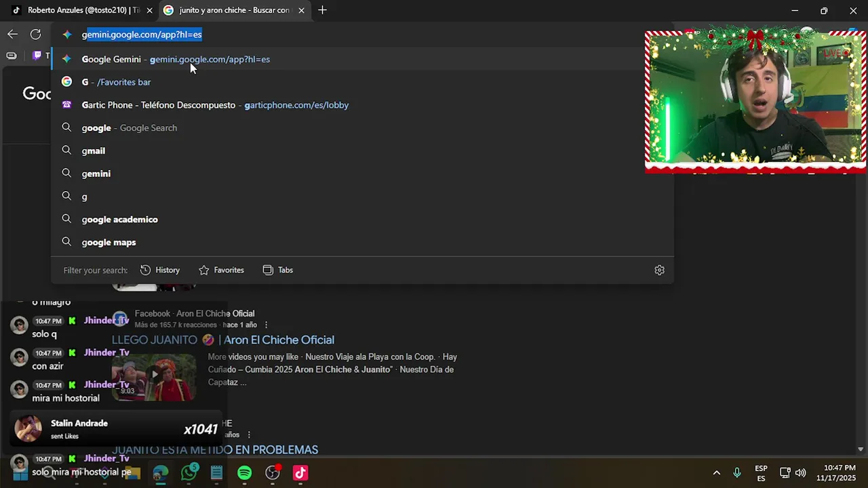Click the webcam overlay of the streamer

click(755, 101)
